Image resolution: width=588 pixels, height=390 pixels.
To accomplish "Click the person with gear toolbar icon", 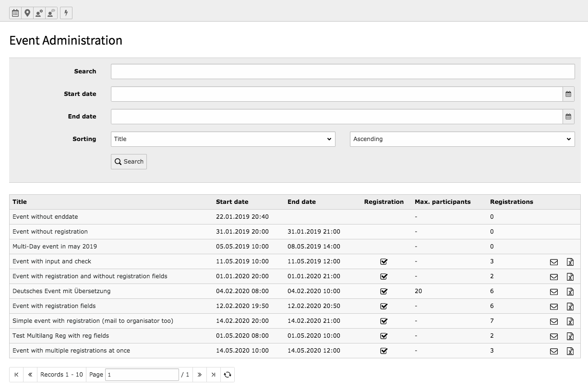I will pos(39,13).
